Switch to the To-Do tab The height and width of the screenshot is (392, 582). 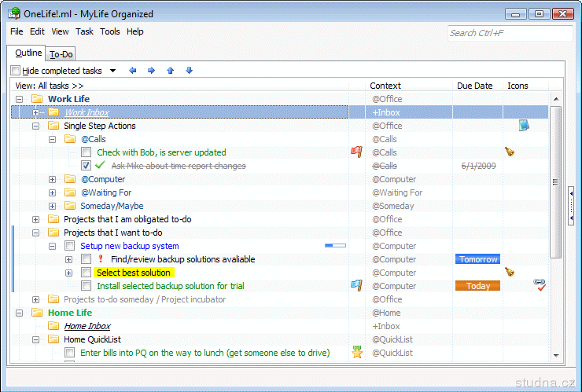pyautogui.click(x=61, y=54)
